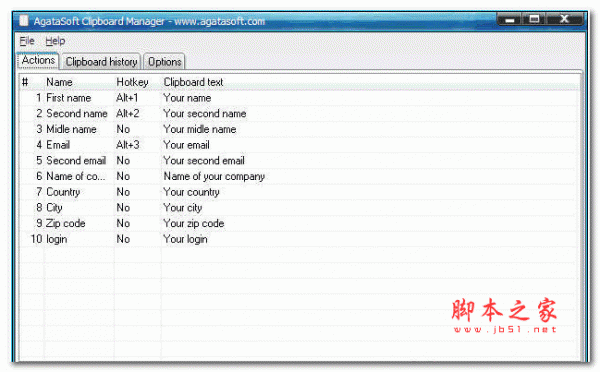Select the 'Second email' name cell

coord(76,161)
